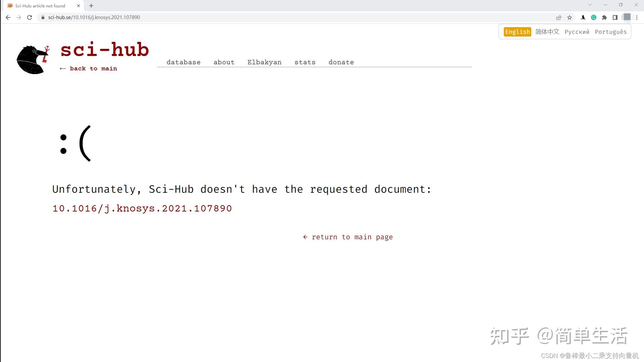
Task: Switch language to 简体中文
Action: pos(547,32)
